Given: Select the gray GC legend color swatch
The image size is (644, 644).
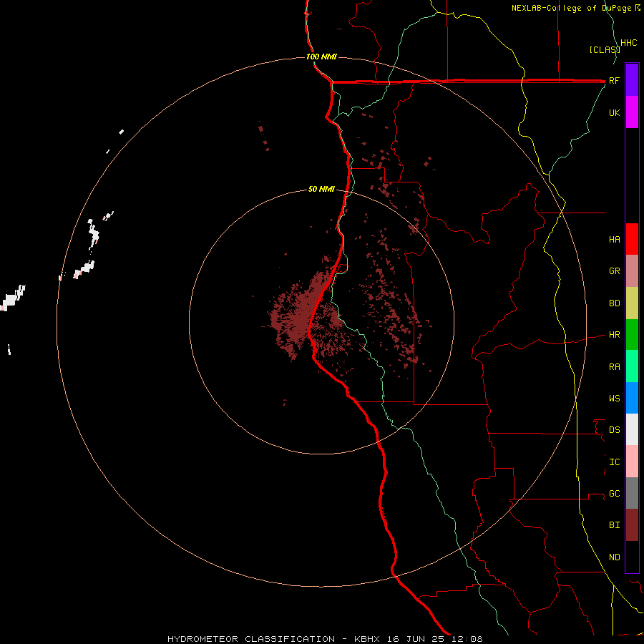Looking at the screenshot, I should click(632, 493).
